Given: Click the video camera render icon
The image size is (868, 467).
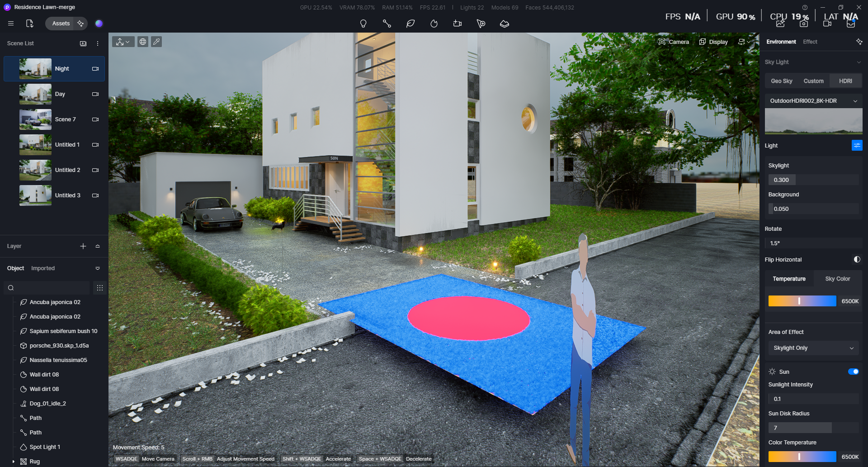Looking at the screenshot, I should point(827,24).
